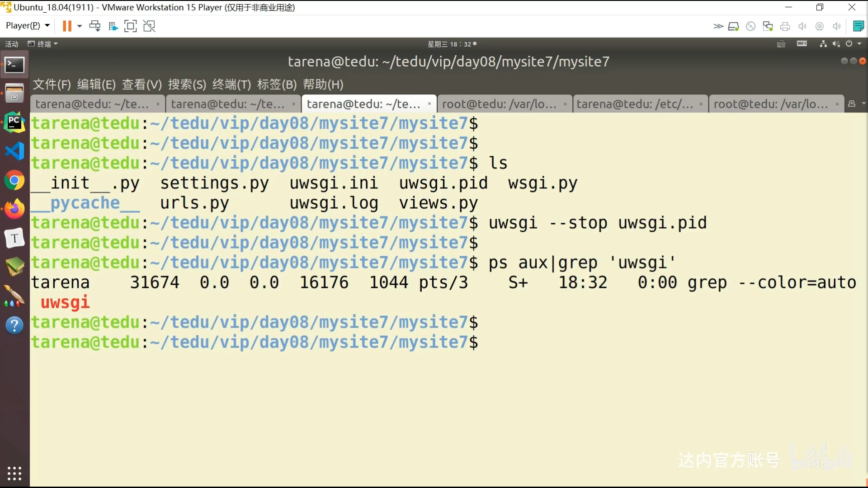Open the 文件(F) menu

coord(52,84)
